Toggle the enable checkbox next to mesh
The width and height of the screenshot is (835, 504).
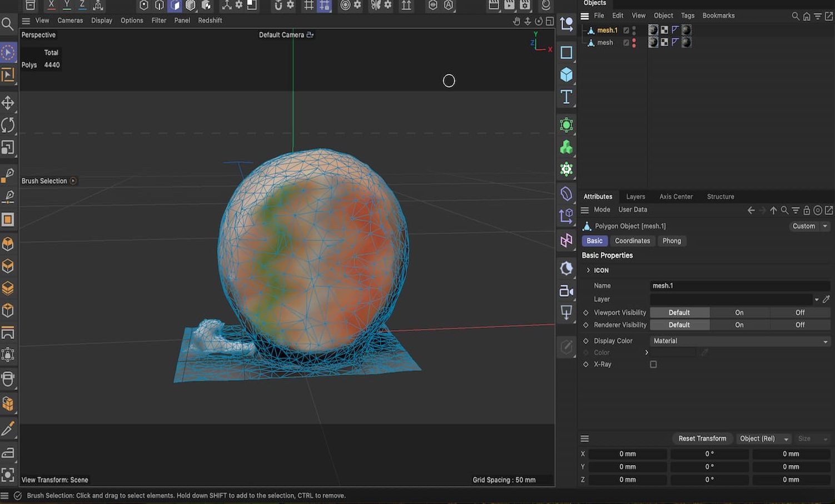click(627, 42)
